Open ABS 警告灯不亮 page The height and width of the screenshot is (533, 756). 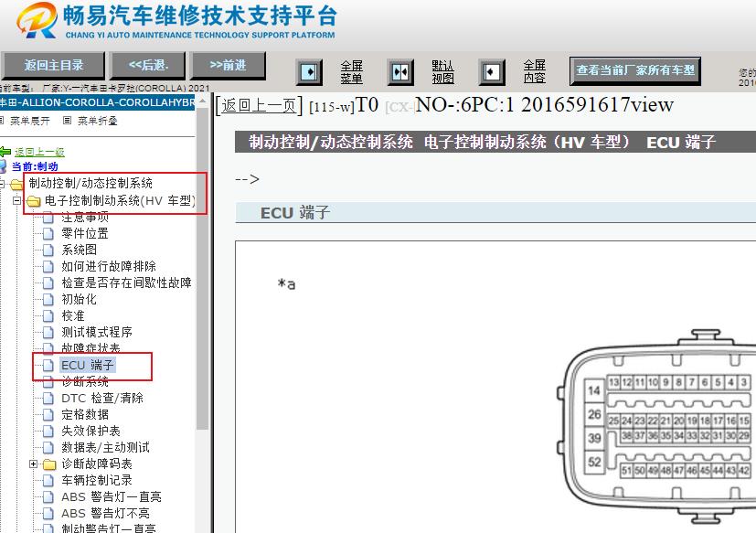[x=106, y=513]
